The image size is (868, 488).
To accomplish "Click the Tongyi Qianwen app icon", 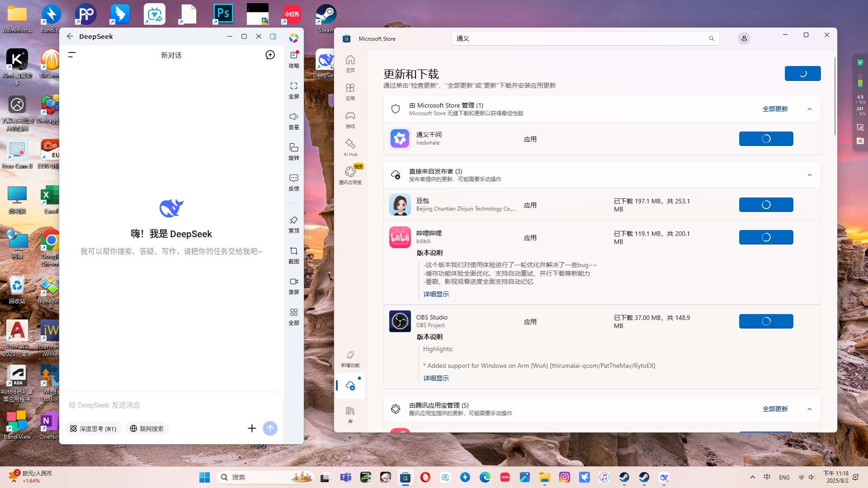I will 400,139.
